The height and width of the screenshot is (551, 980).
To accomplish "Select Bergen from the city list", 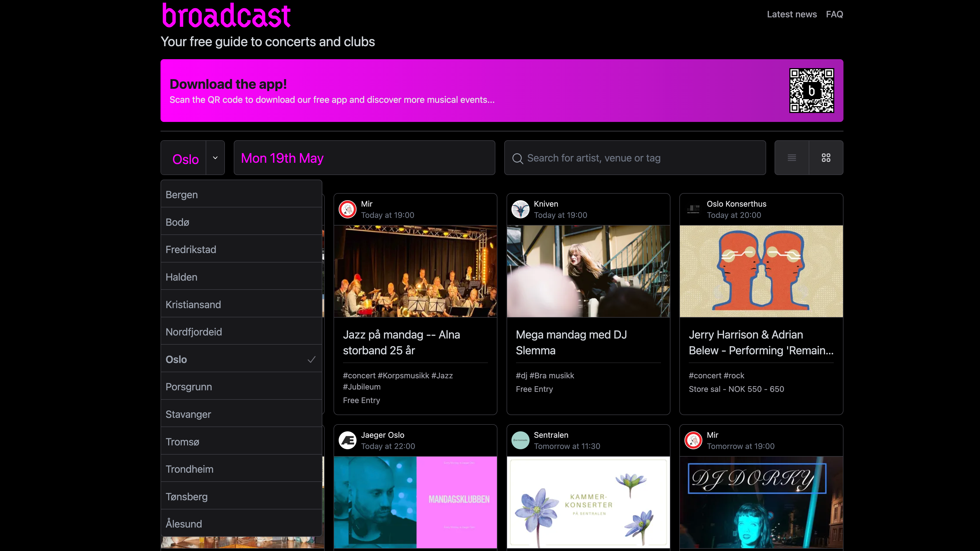I will point(241,195).
